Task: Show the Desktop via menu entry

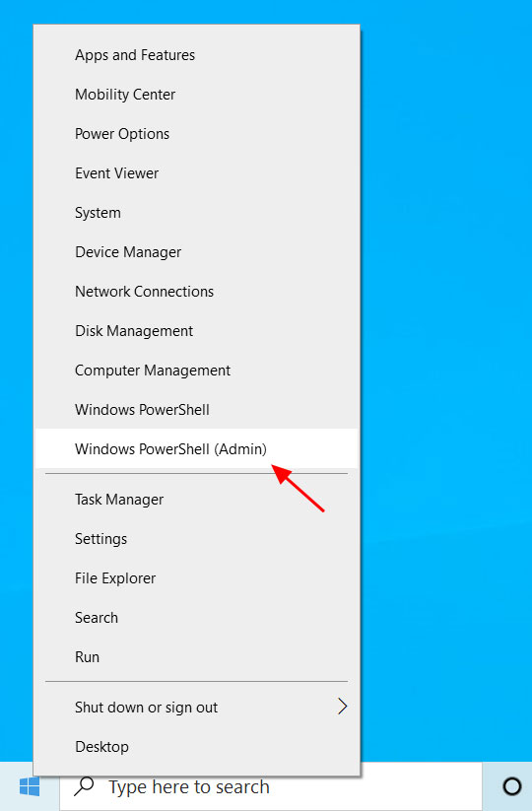Action: pyautogui.click(x=196, y=746)
